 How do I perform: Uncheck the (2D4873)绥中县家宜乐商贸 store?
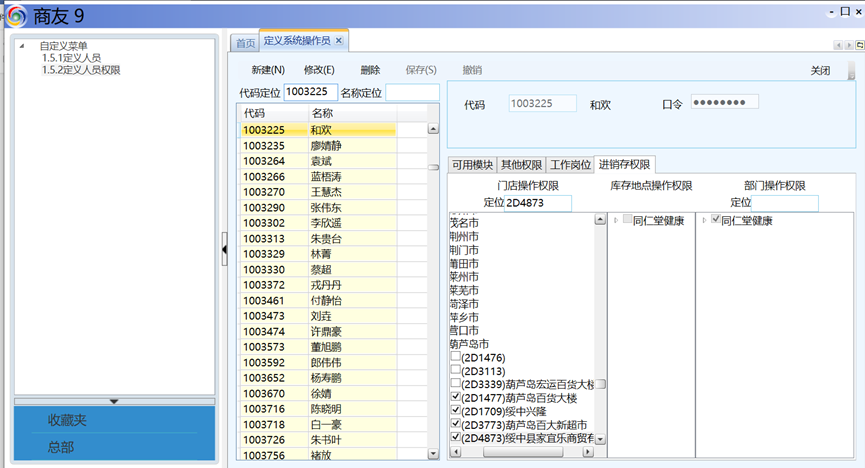pyautogui.click(x=455, y=437)
